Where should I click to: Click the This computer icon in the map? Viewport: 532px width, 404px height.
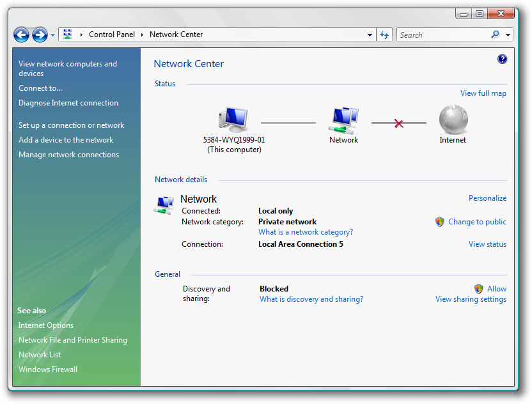pos(233,120)
